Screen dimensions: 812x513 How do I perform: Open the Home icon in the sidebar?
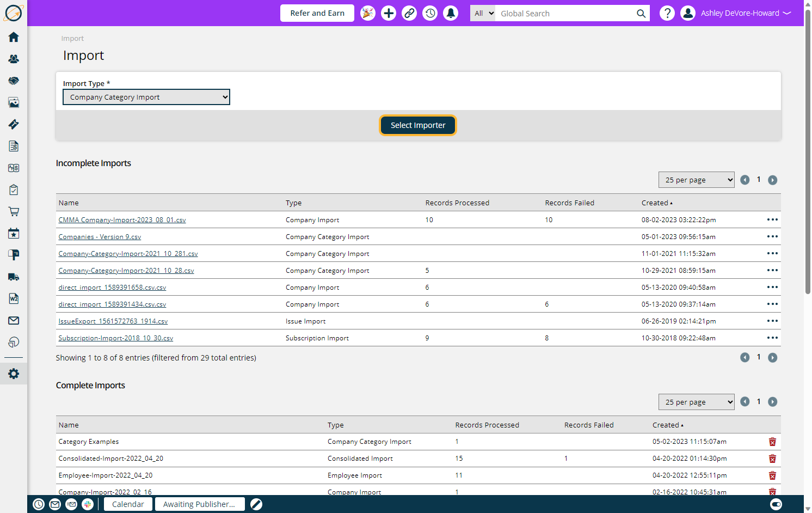pos(14,37)
